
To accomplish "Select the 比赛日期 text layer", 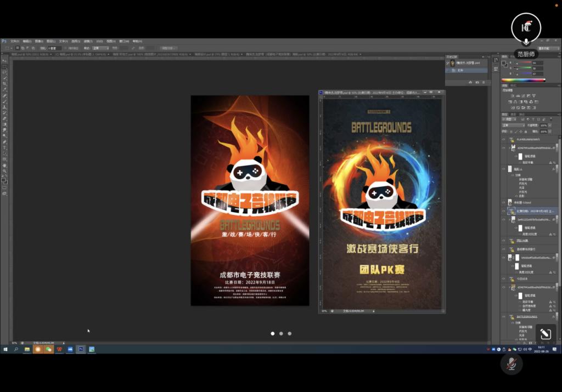I will [535, 211].
